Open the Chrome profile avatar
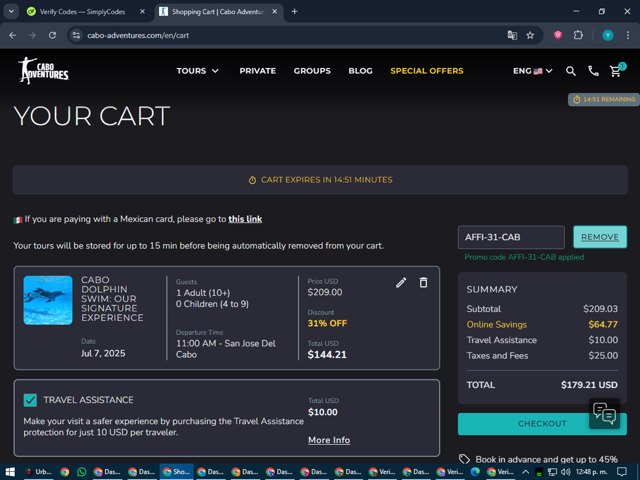 click(x=607, y=36)
